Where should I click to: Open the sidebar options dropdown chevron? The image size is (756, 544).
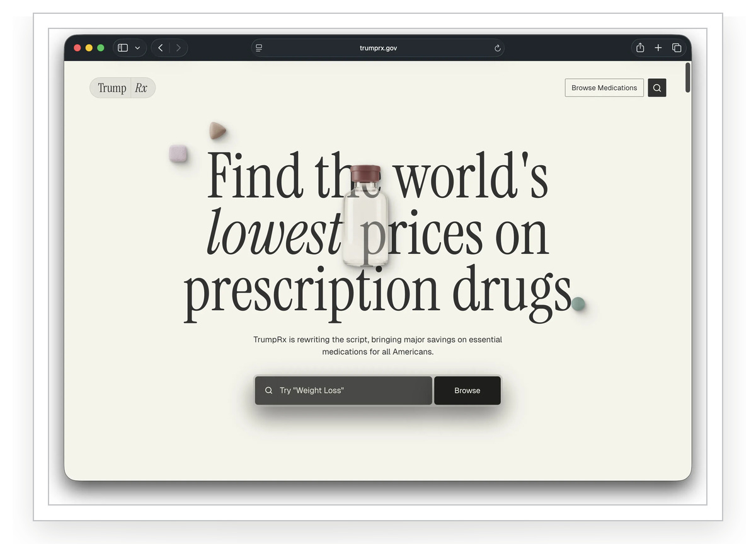[137, 48]
